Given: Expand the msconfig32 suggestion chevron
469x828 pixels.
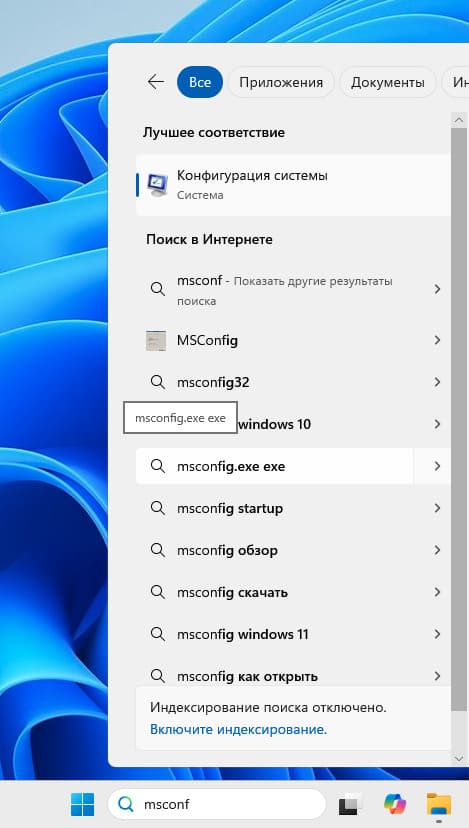Looking at the screenshot, I should (437, 382).
